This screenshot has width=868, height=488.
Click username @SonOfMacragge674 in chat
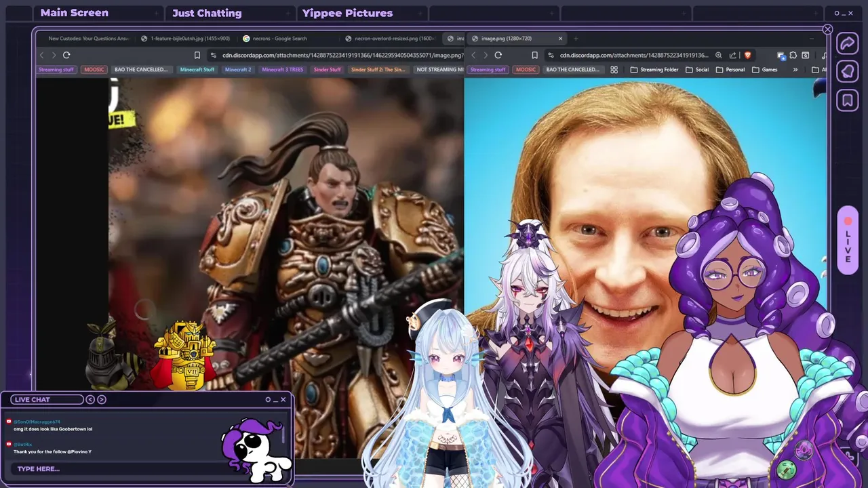click(37, 422)
